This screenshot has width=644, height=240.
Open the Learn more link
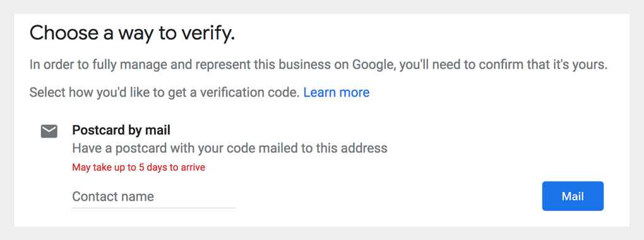coord(337,92)
